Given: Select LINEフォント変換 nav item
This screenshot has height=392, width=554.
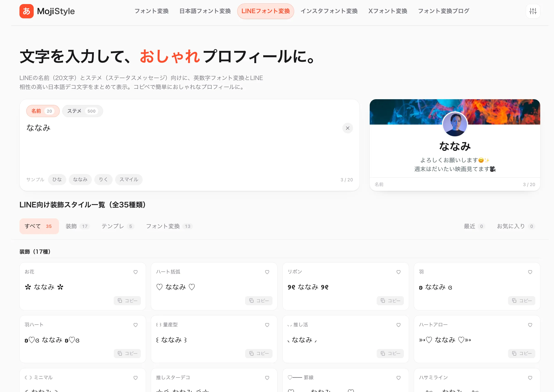Looking at the screenshot, I should (x=265, y=11).
